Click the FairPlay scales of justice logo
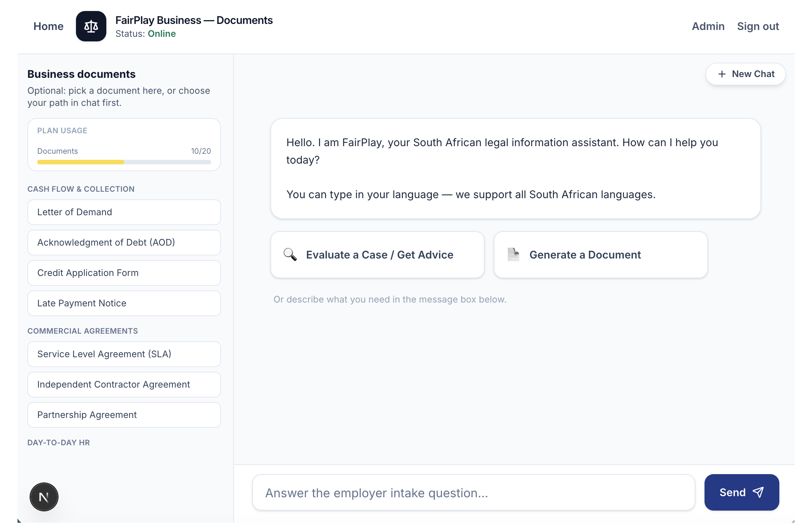Image resolution: width=812 pixels, height=525 pixels. (x=91, y=26)
